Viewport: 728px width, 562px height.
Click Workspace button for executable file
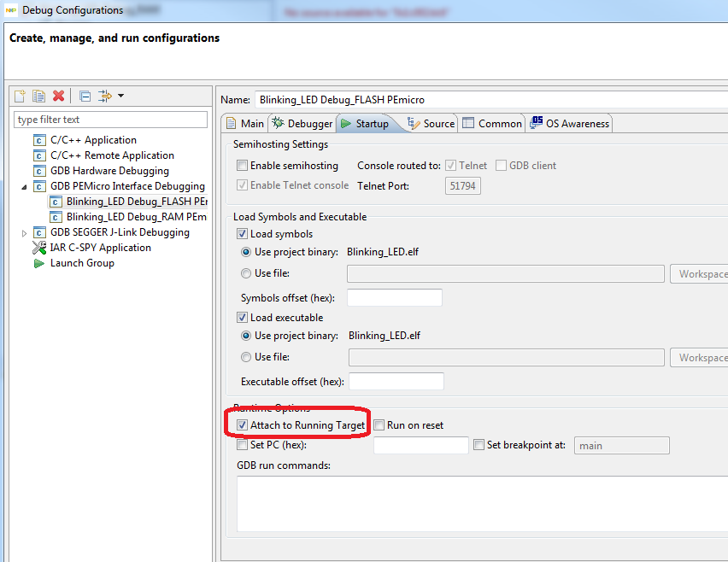click(x=699, y=357)
